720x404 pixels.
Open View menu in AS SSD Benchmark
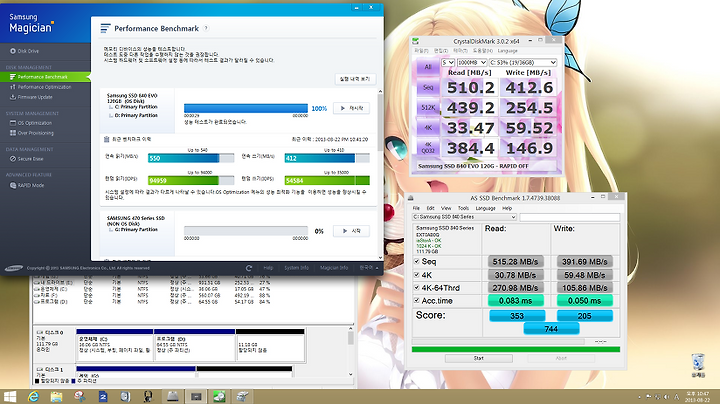pos(446,208)
